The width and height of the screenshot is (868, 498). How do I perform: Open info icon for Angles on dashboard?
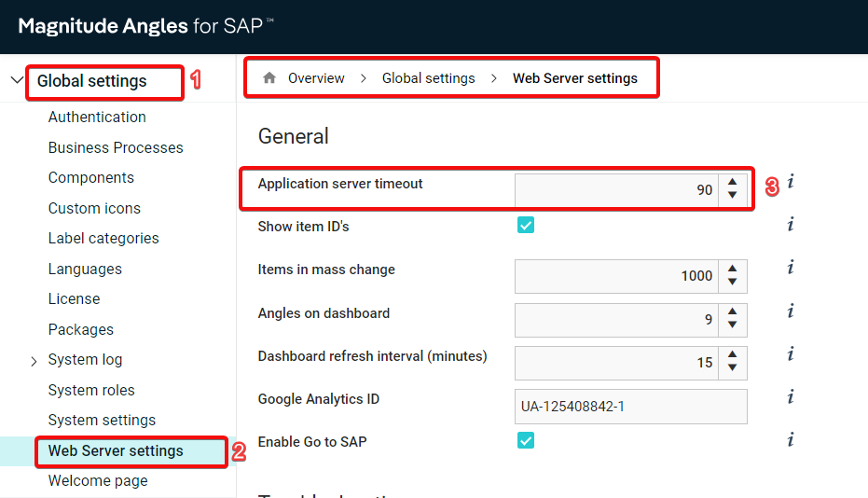[x=791, y=311]
